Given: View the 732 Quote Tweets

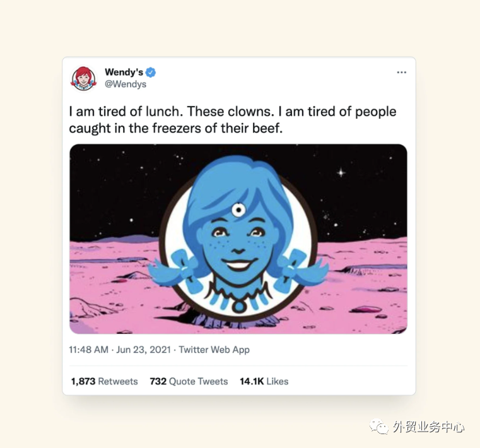Looking at the screenshot, I should click(x=189, y=381).
